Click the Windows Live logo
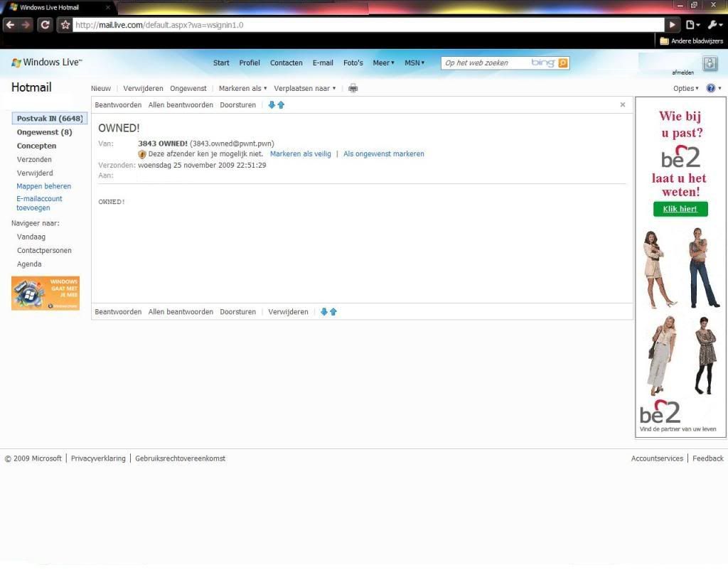Screen dimensions: 728x582 coord(46,63)
